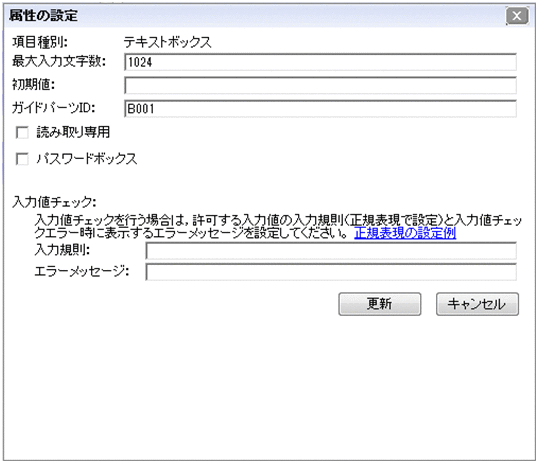The image size is (540, 465).
Task: Tick the パスワードボックス checkbox
Action: point(22,159)
